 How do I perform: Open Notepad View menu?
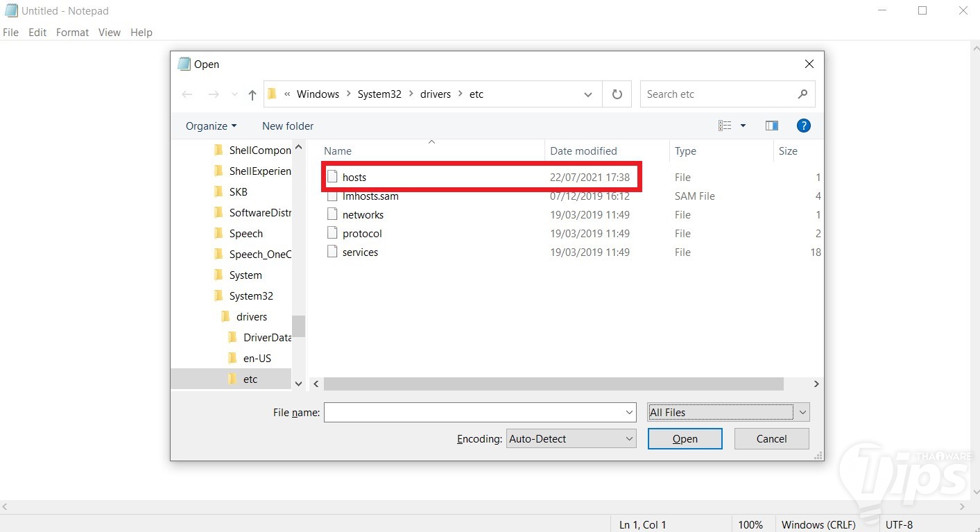click(x=110, y=32)
